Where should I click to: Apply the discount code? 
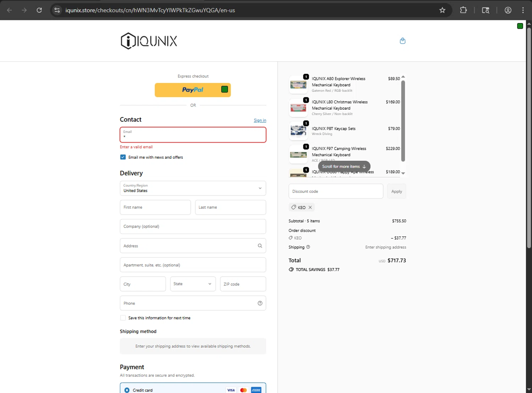pyautogui.click(x=397, y=191)
